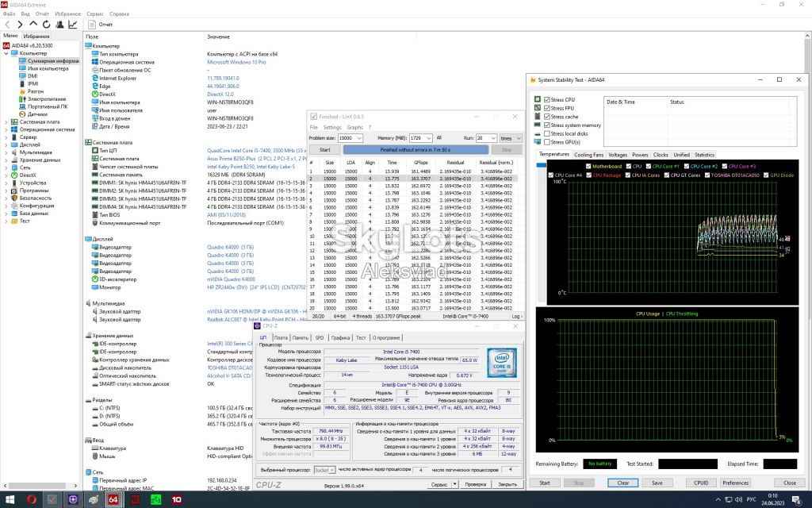Collapse the Компьютер tree node
Image resolution: width=812 pixels, height=508 pixels.
point(6,53)
